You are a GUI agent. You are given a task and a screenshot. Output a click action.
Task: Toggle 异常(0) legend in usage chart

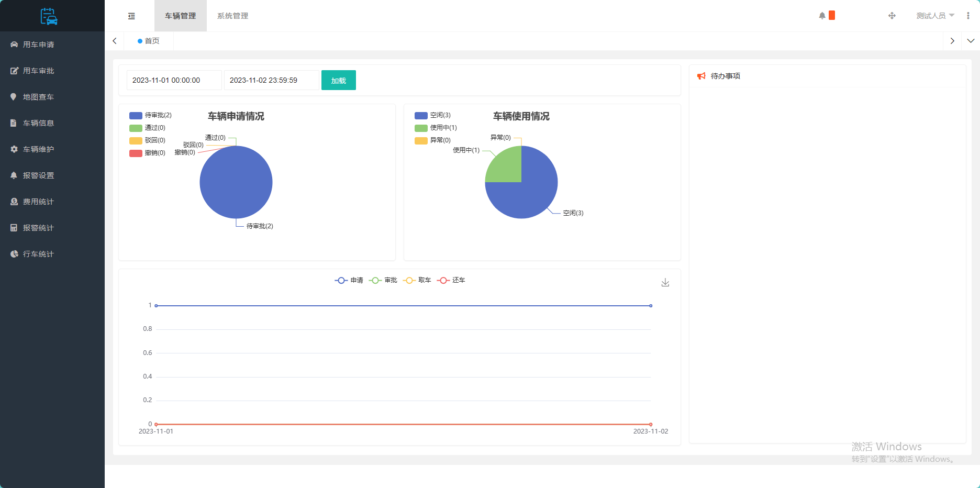432,140
